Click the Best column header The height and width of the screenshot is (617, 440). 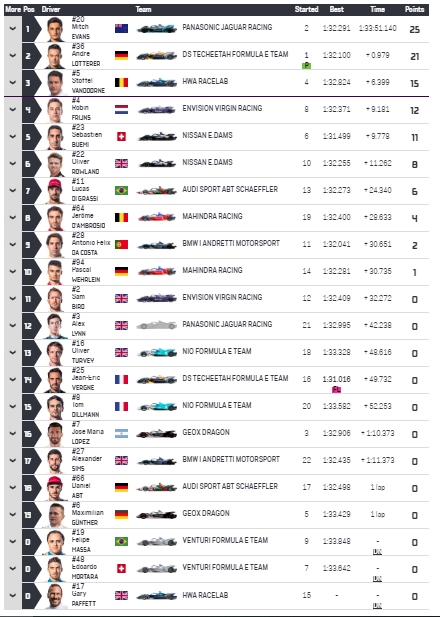(x=336, y=9)
